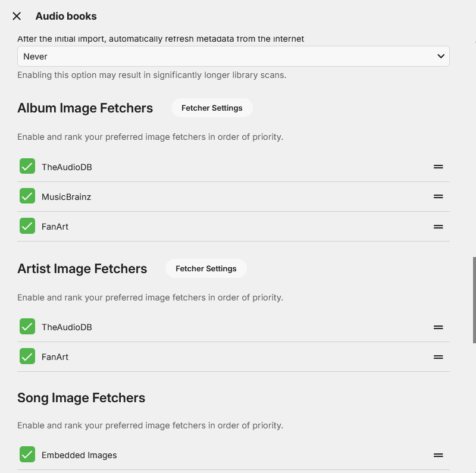Click Fetcher Settings for Artist Image Fetchers
The height and width of the screenshot is (473, 476).
[206, 268]
